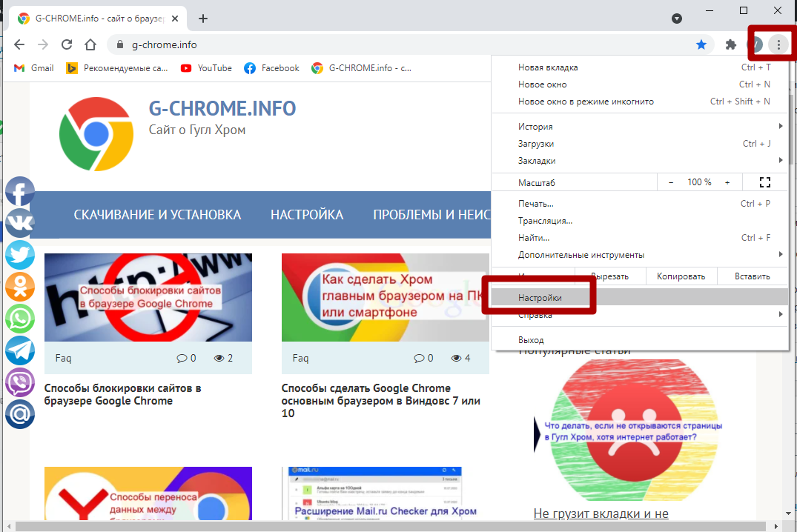Open new incognito window menu item
Screen dimensions: 797x532
pyautogui.click(x=639, y=102)
